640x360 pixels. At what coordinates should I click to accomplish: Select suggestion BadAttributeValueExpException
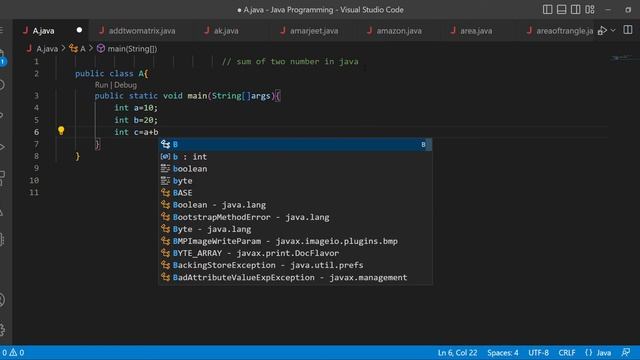[x=295, y=277]
